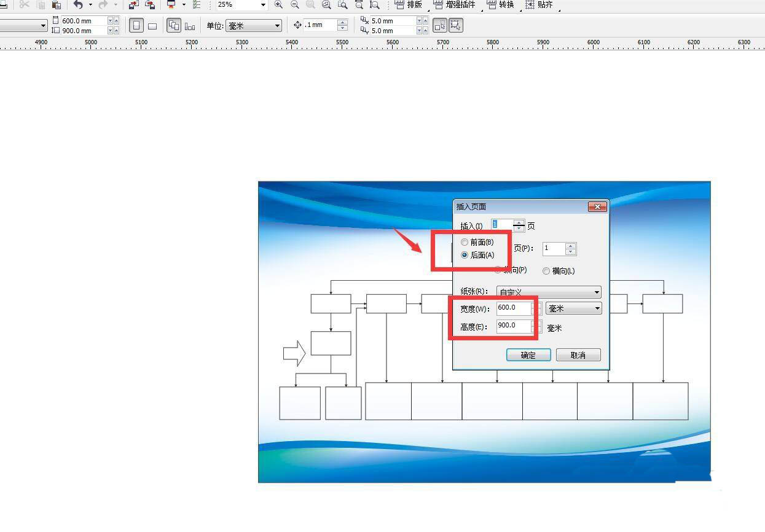Viewport: 765px width, 532px height.
Task: Select the 前面(B) radio button
Action: [465, 242]
